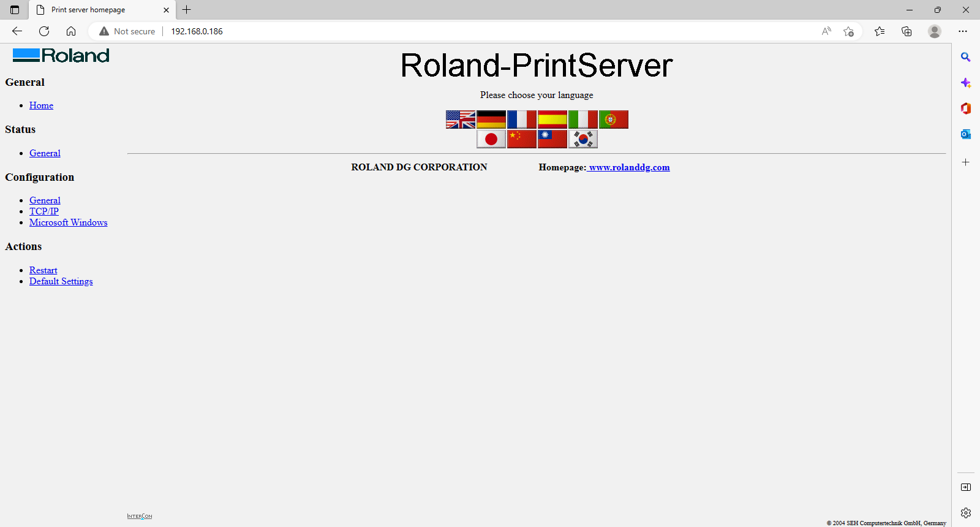The image size is (980, 527).
Task: Open the user profile icon
Action: coord(935,31)
